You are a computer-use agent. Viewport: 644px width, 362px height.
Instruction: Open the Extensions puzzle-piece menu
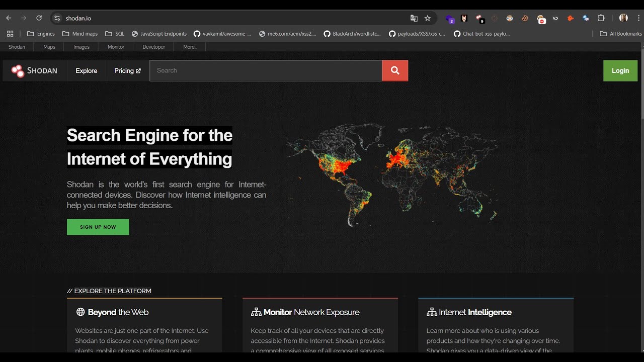[x=601, y=18]
